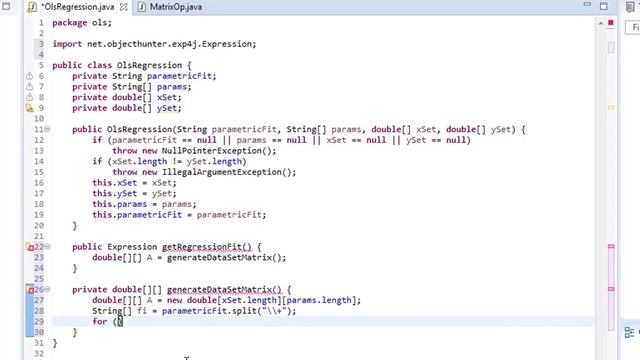This screenshot has width=640, height=360.
Task: Open quick fix icon on line 9
Action: click(x=29, y=108)
